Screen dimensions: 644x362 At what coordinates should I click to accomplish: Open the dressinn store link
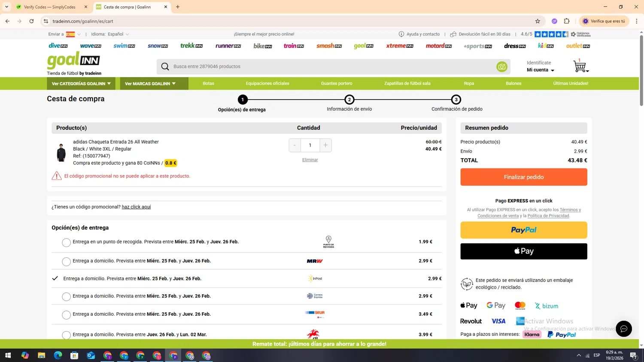coord(515,45)
